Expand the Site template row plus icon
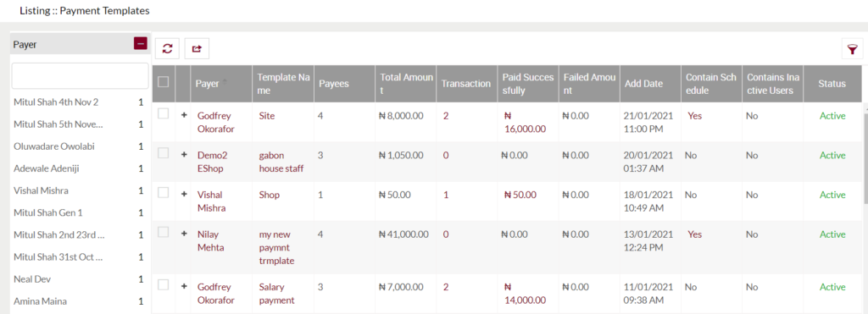Screen dimensions: 868x314 click(x=184, y=115)
